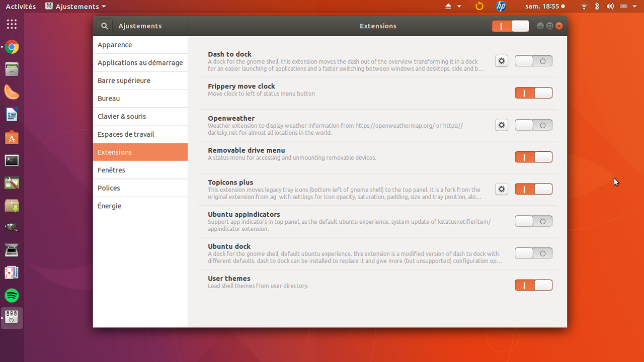Click the battery indicator icon
This screenshot has height=362, width=644.
click(623, 7)
